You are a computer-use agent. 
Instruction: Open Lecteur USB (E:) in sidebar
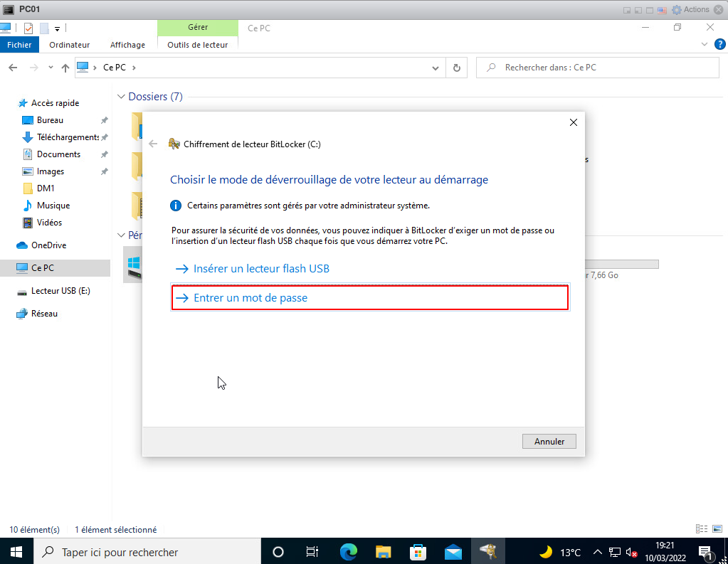pyautogui.click(x=60, y=291)
